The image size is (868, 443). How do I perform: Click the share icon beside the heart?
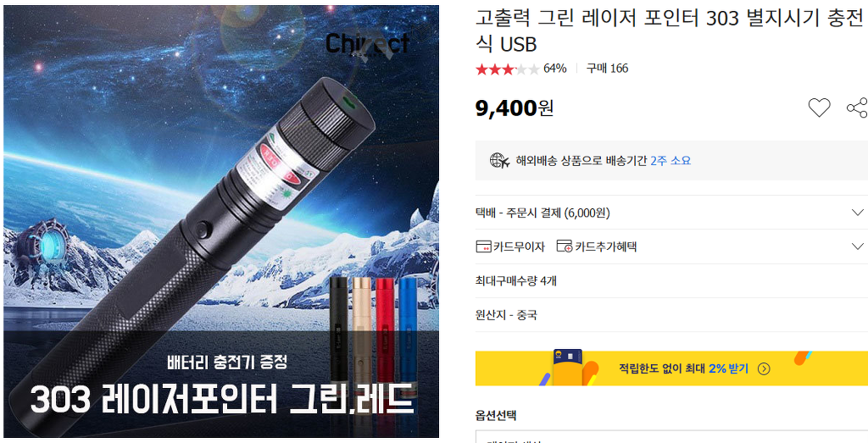pyautogui.click(x=858, y=108)
